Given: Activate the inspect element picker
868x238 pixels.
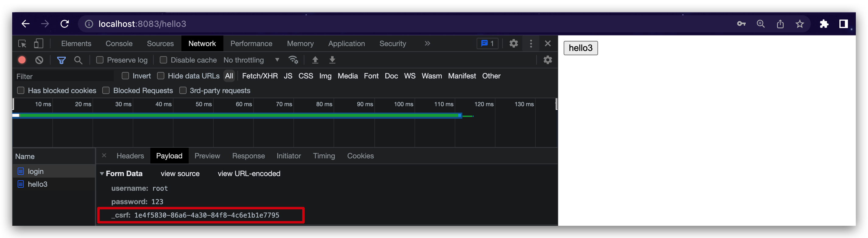Looking at the screenshot, I should [22, 44].
